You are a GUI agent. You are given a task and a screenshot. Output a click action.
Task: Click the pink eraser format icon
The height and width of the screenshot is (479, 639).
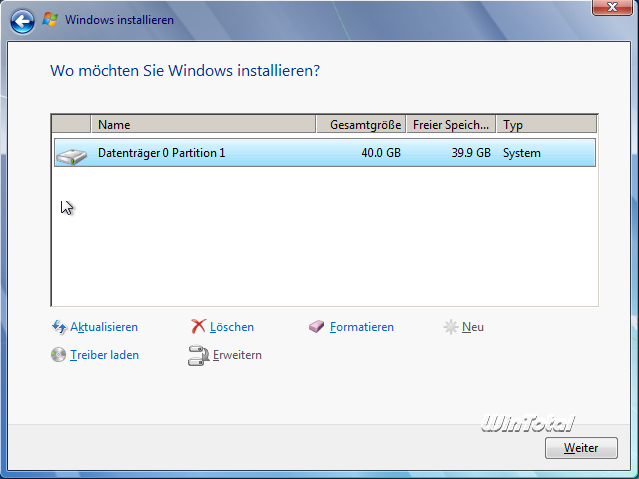[316, 327]
